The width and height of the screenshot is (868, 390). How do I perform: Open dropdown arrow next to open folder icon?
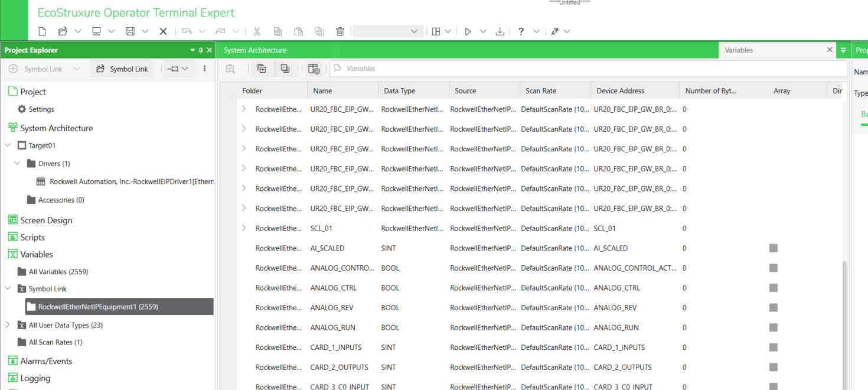point(78,31)
